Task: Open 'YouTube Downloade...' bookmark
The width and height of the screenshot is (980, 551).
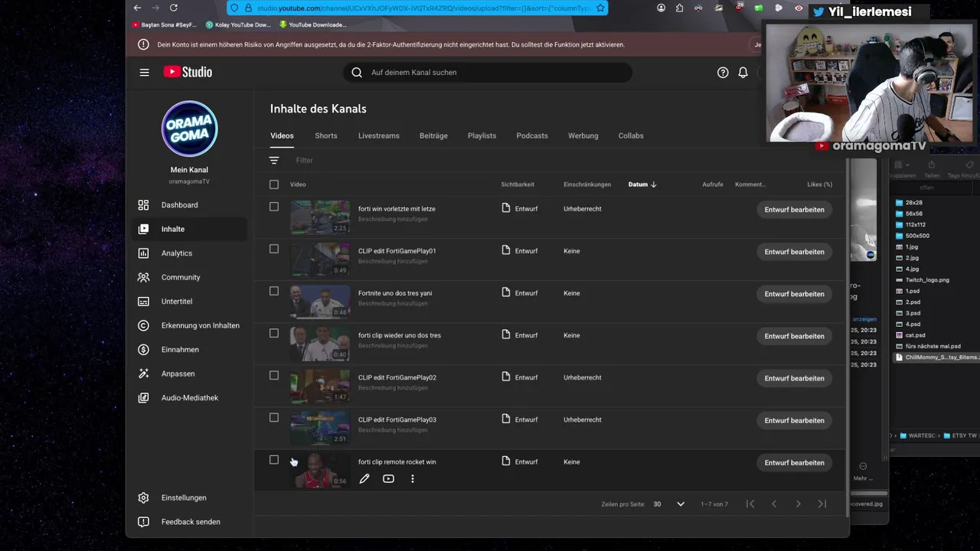Action: coord(312,24)
